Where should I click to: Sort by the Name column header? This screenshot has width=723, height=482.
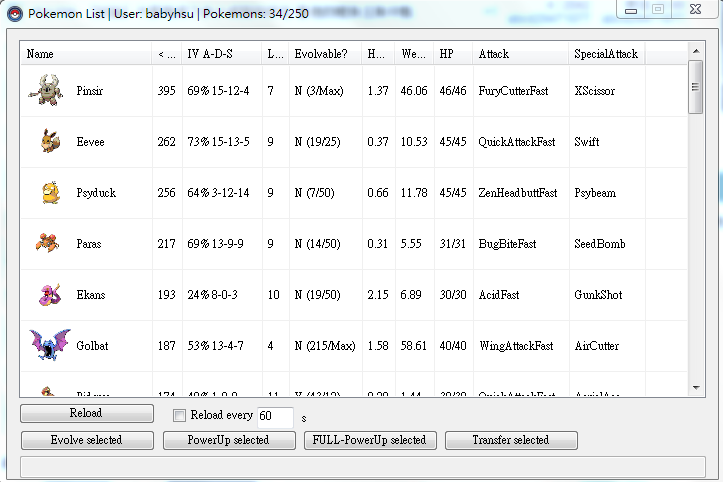[x=86, y=54]
